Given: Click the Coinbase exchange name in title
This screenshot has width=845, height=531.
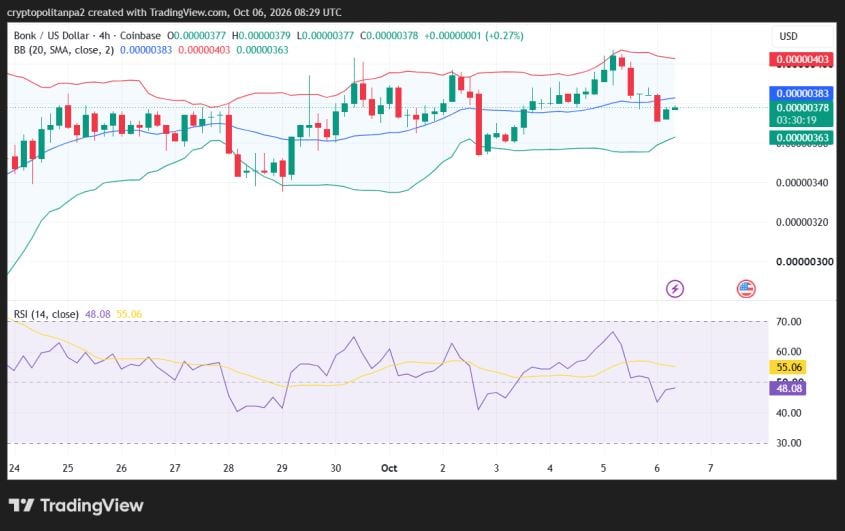Looking at the screenshot, I should coord(140,36).
